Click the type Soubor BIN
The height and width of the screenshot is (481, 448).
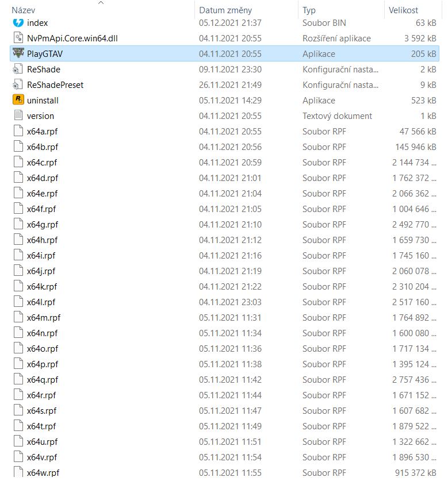[324, 23]
